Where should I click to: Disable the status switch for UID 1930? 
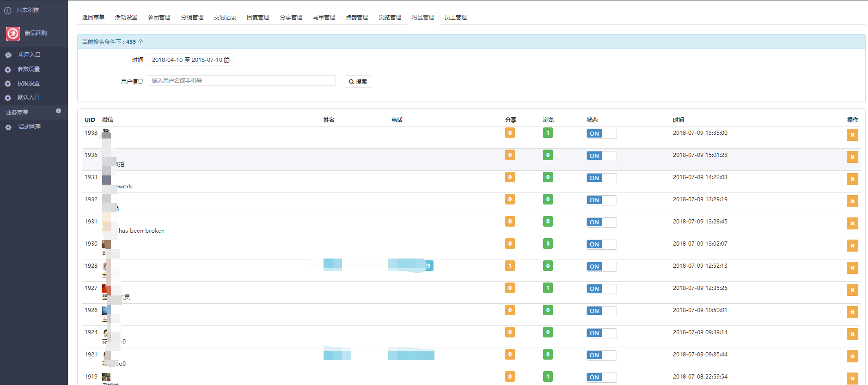pos(601,245)
